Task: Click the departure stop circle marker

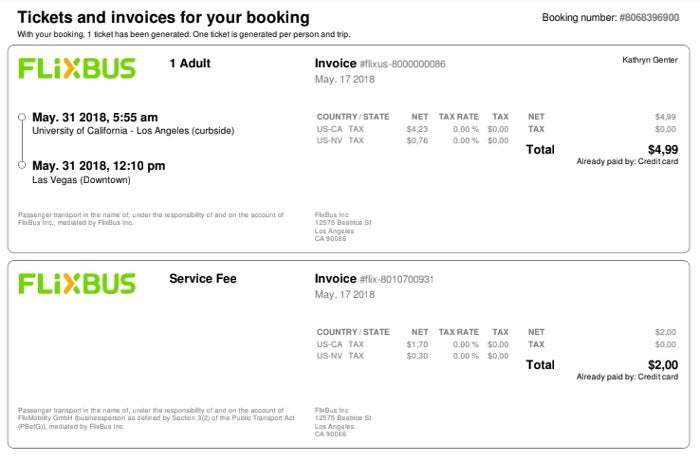Action: pos(21,117)
